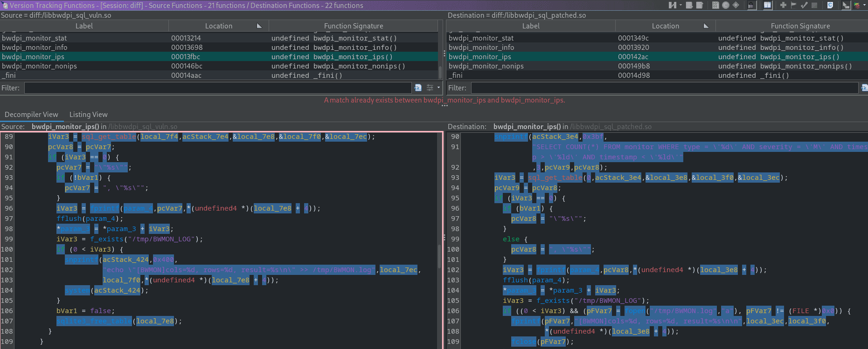
Task: Click the snprintf call on source line 101
Action: click(82, 260)
